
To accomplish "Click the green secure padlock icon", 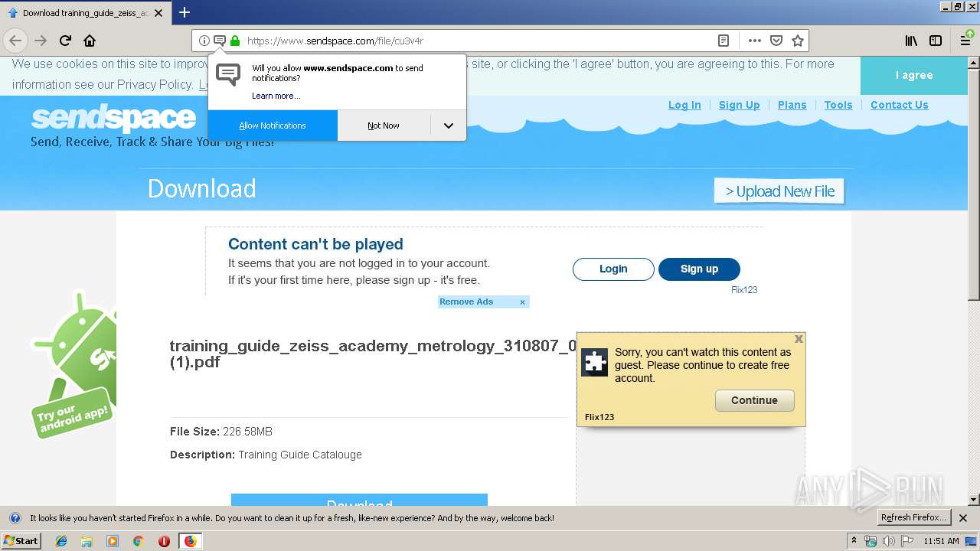I will click(x=235, y=41).
